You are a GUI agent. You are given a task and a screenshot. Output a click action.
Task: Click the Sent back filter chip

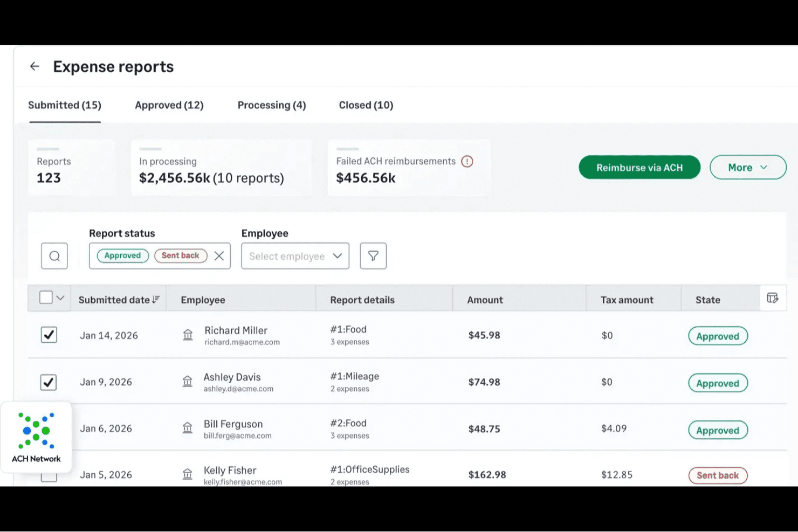click(181, 255)
